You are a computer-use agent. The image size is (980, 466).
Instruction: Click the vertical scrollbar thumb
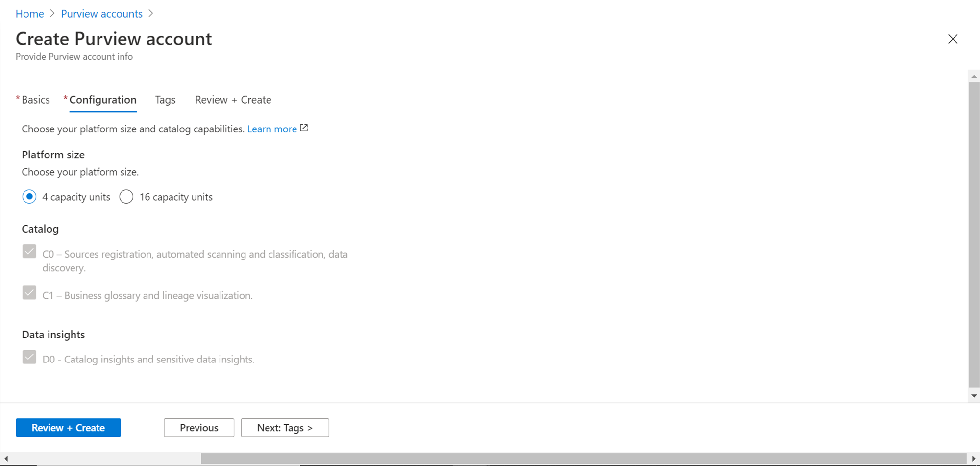point(974,234)
